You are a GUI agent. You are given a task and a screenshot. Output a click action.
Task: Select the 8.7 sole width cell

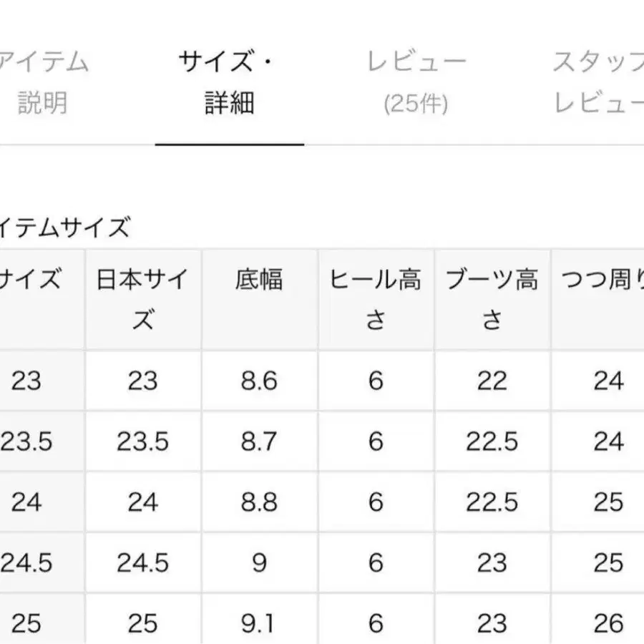pos(259,441)
